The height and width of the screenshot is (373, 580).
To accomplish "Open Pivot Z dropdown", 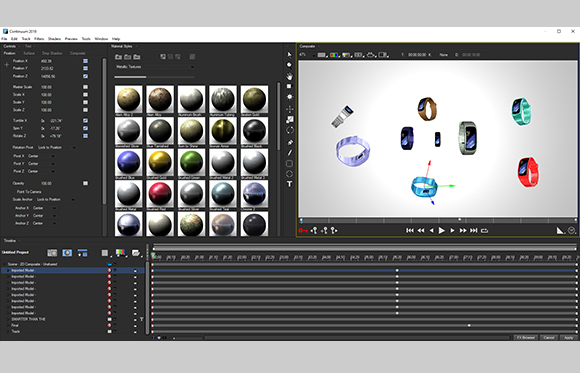I will tap(41, 171).
